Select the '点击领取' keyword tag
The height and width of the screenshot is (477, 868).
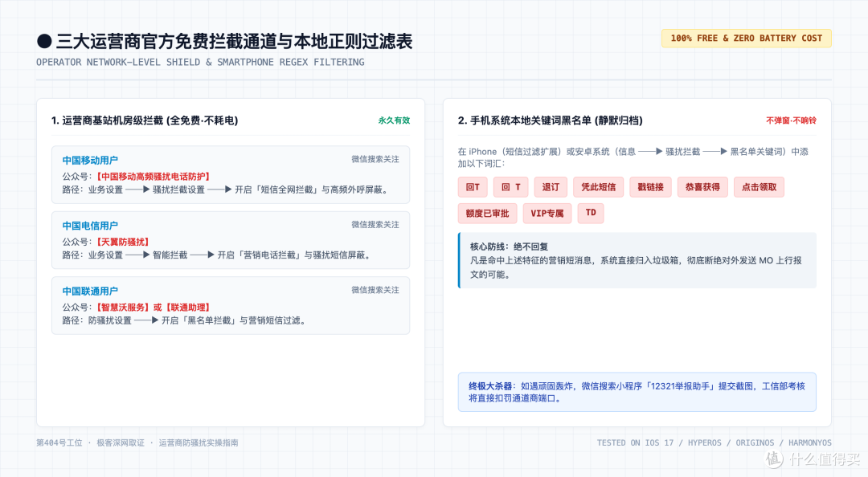[759, 187]
